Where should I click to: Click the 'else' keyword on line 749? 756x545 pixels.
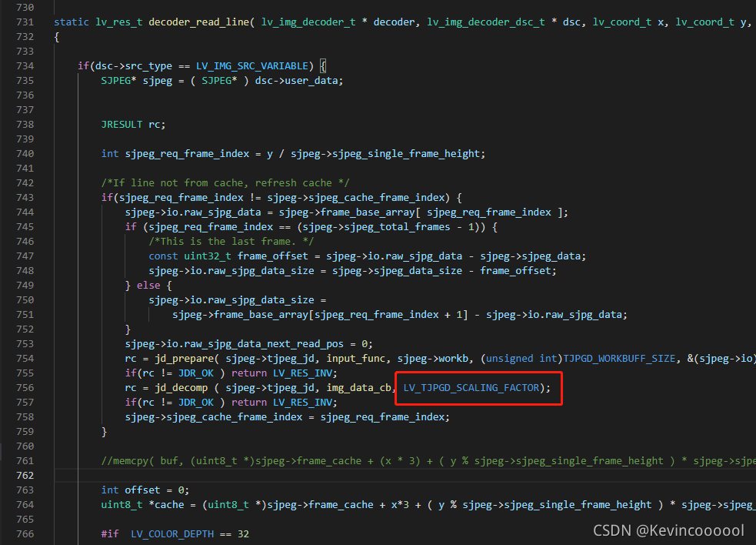click(x=148, y=286)
